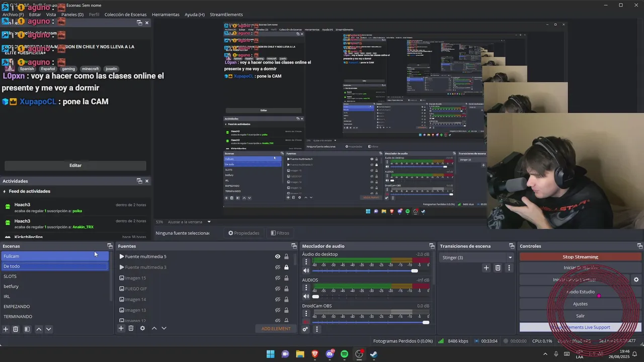This screenshot has width=644, height=362.
Task: Open Discord from the taskbar
Action: click(x=330, y=354)
